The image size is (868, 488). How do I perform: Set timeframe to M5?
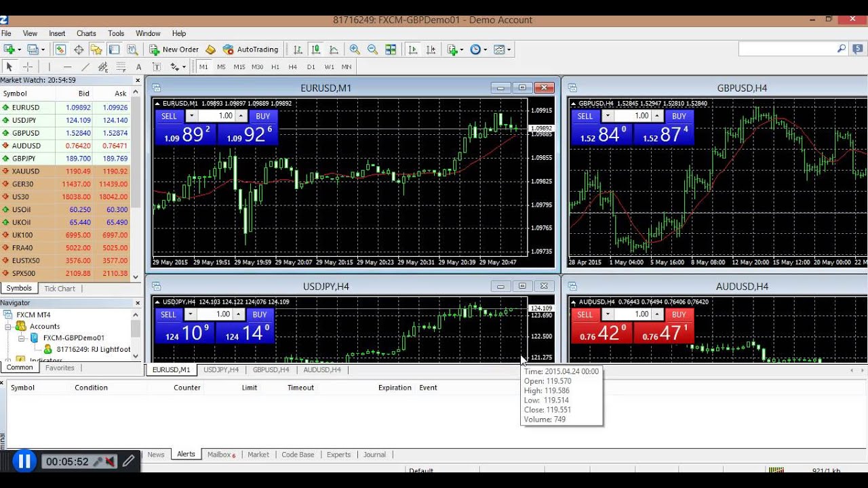(221, 66)
